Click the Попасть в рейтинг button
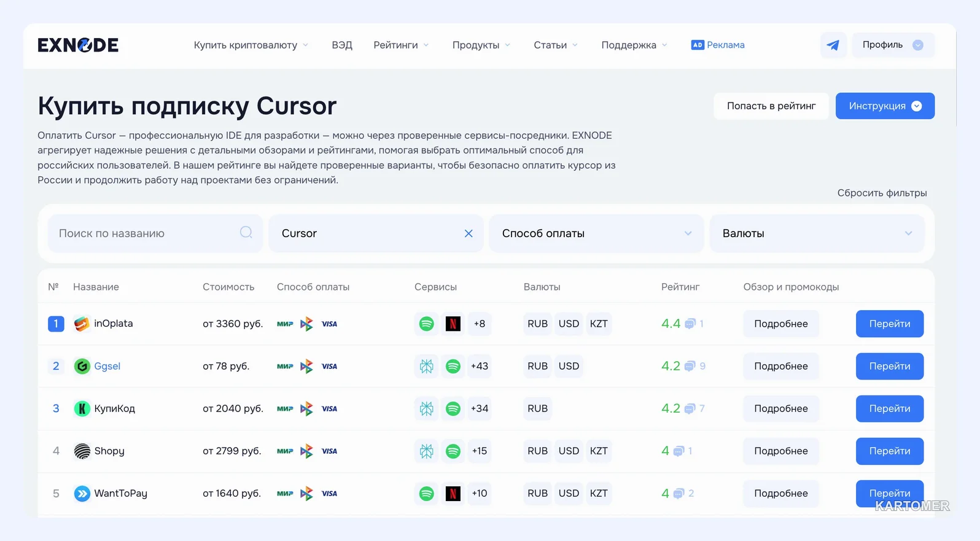 click(771, 106)
